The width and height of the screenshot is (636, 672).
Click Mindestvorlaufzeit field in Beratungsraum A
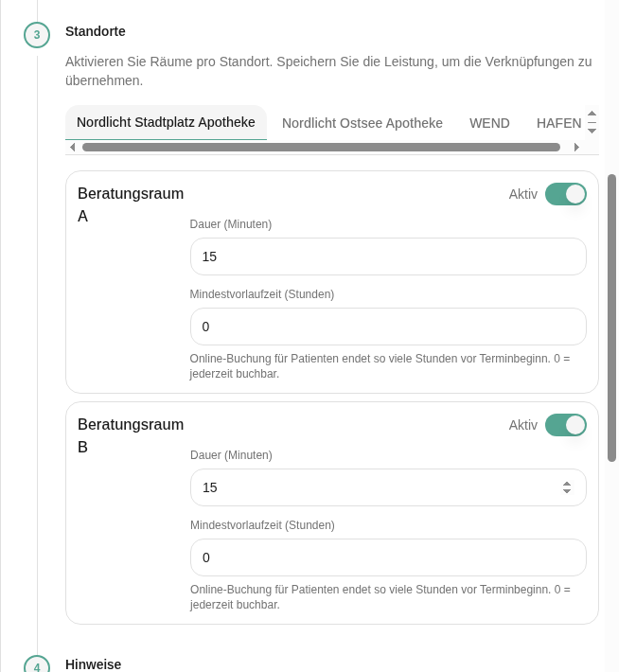point(388,327)
